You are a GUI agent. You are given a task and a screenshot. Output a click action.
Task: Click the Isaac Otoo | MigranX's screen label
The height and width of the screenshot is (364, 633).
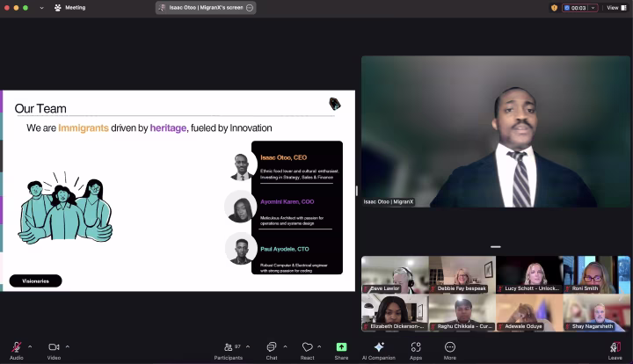click(x=206, y=8)
